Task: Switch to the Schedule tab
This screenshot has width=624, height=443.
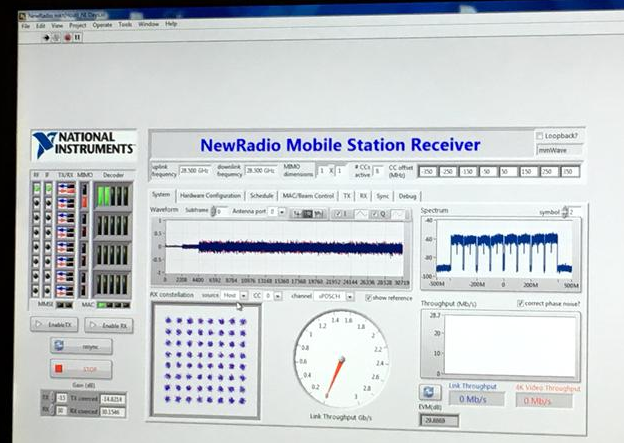Action: pyautogui.click(x=261, y=196)
